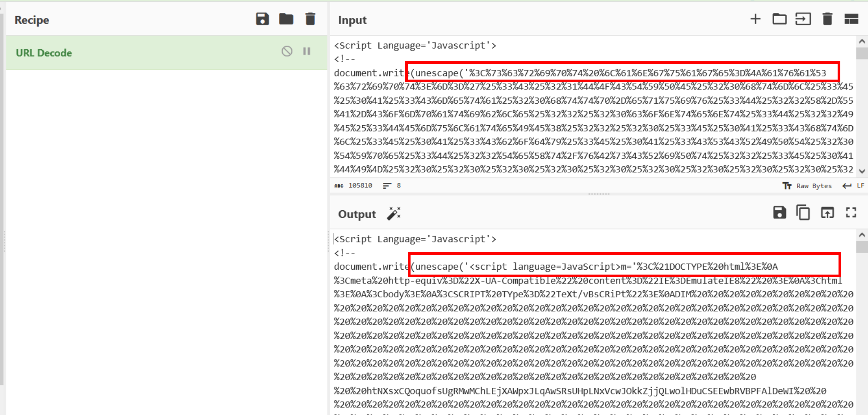Change the LF line ending setting
This screenshot has height=415, width=868.
tap(854, 186)
